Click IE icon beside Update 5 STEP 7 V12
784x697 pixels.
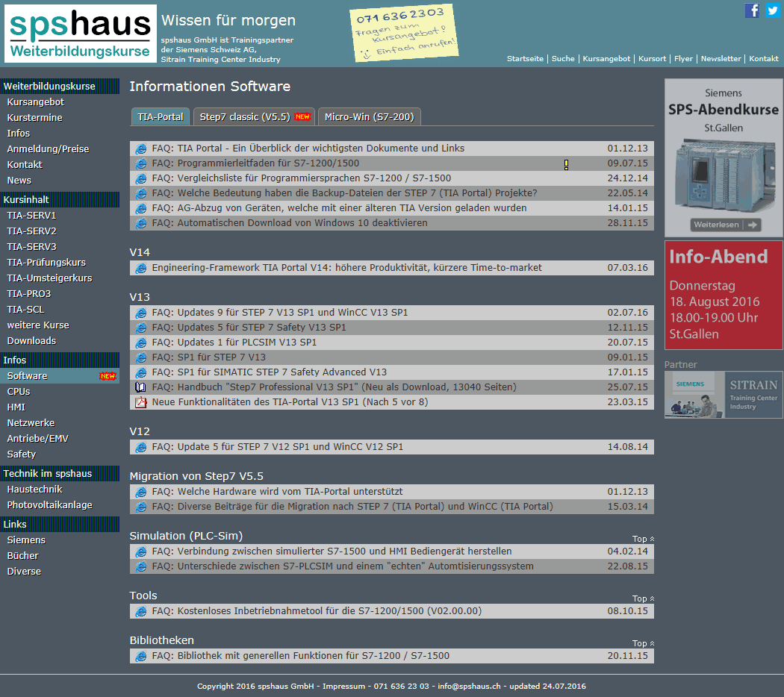(141, 447)
